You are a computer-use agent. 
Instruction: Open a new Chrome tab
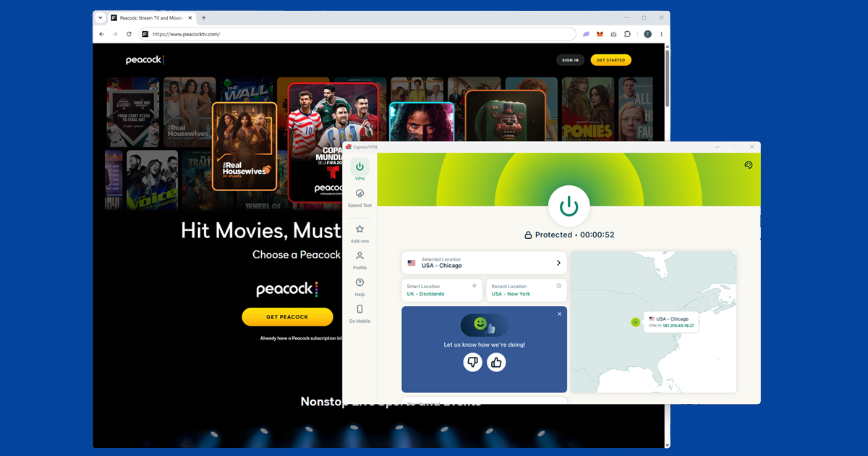[x=204, y=17]
